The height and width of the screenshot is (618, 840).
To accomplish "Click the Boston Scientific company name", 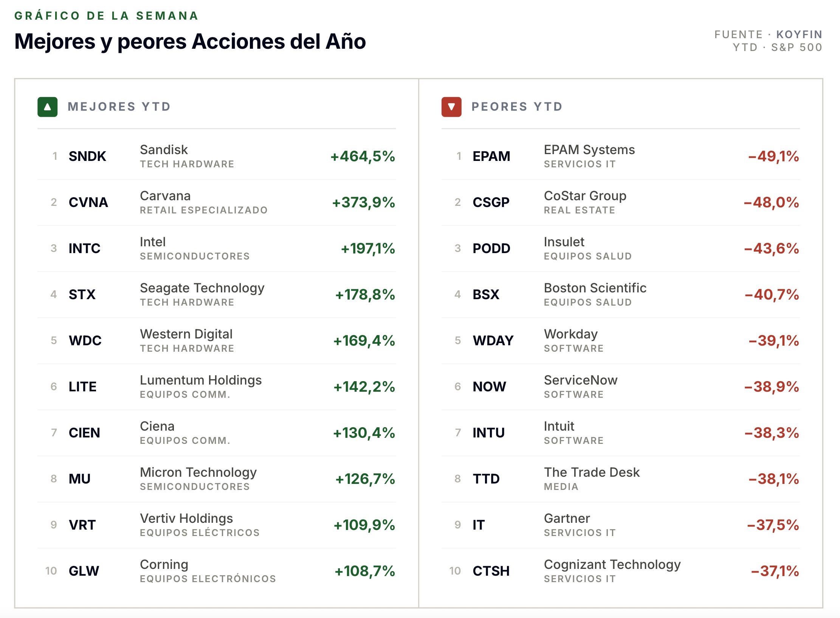I will coord(595,288).
